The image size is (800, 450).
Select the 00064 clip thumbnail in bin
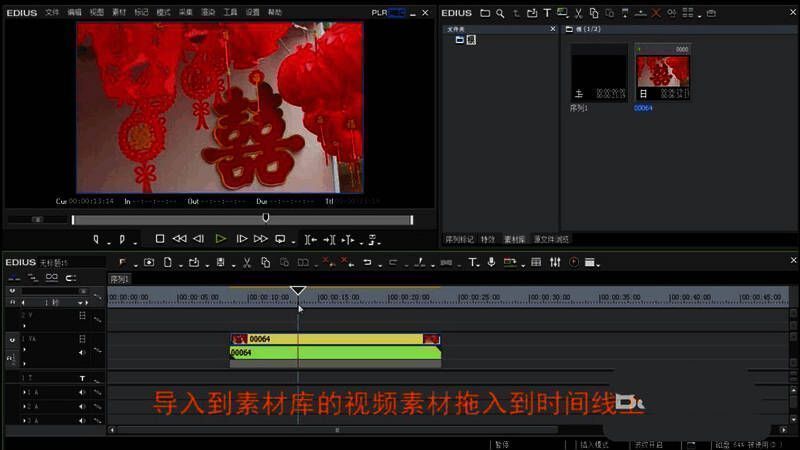point(663,73)
